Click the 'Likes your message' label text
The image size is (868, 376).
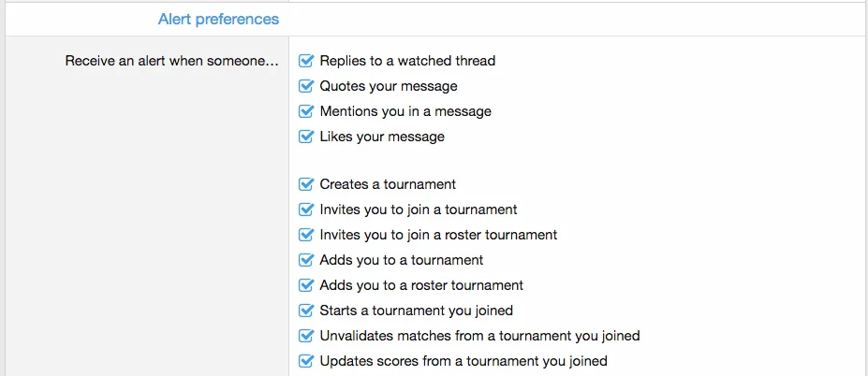[x=382, y=137]
